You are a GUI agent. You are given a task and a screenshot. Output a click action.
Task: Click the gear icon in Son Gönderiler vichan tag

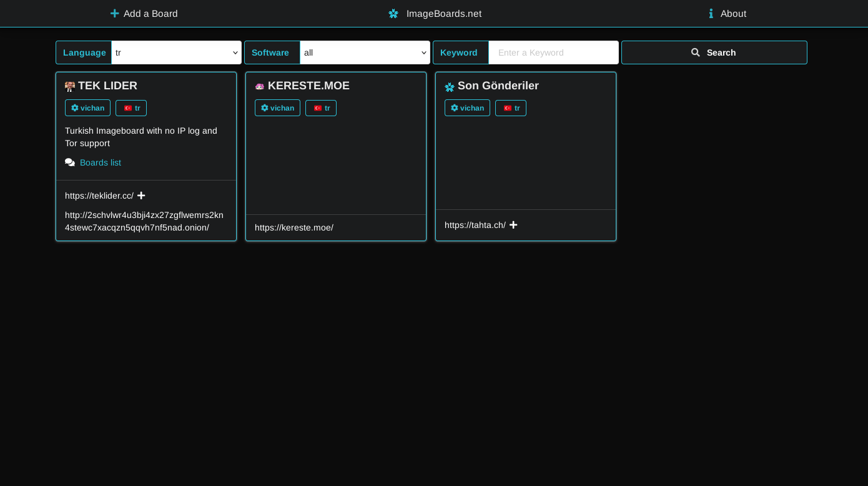[455, 108]
